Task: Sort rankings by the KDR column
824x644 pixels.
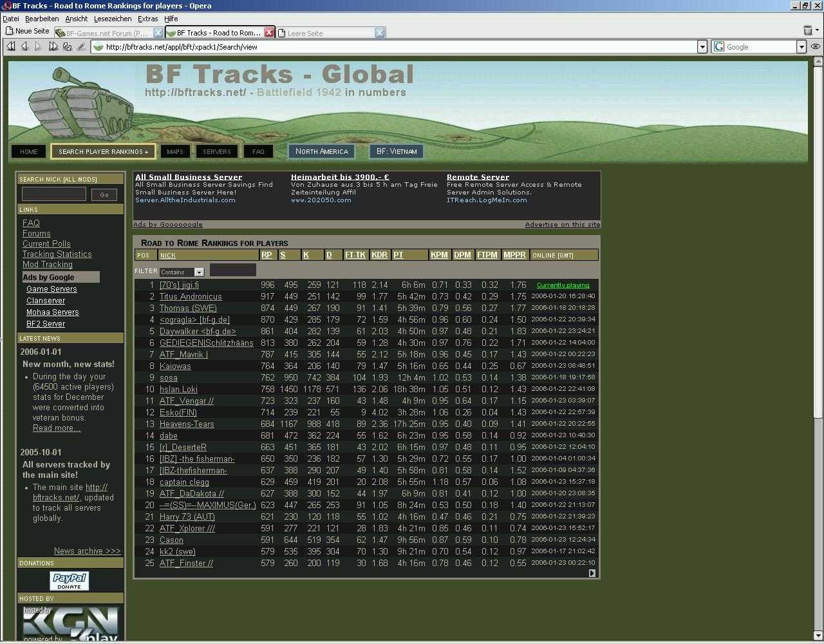Action: pos(379,255)
